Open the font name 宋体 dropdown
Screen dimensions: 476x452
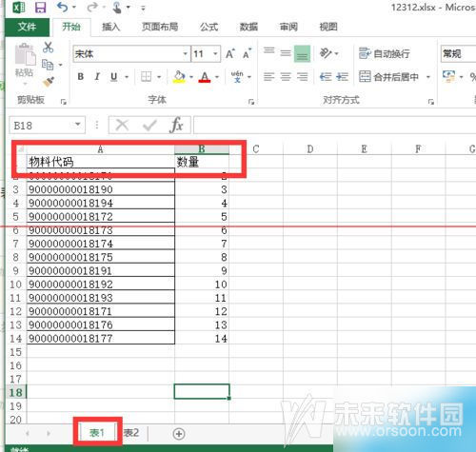(x=186, y=53)
